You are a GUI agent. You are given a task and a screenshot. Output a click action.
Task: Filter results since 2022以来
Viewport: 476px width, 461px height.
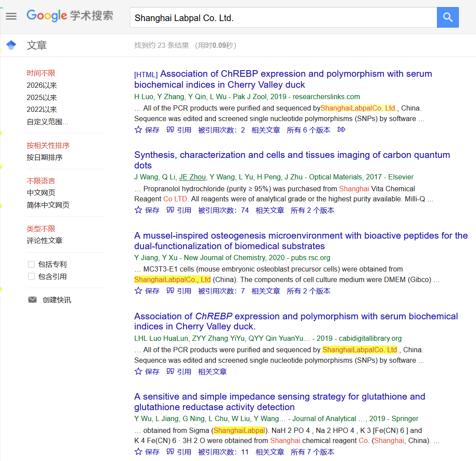[x=42, y=109]
